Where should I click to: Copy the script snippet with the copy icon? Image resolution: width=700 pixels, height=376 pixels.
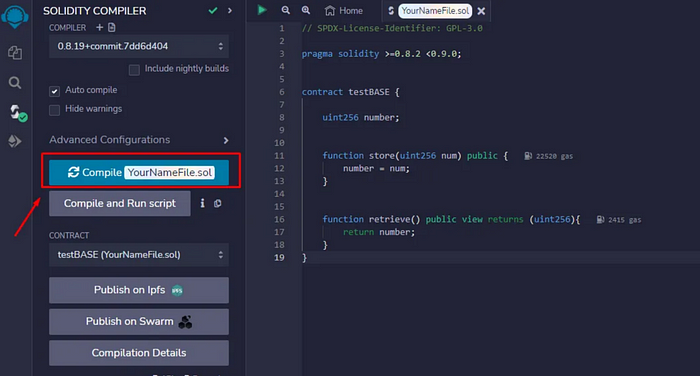217,204
